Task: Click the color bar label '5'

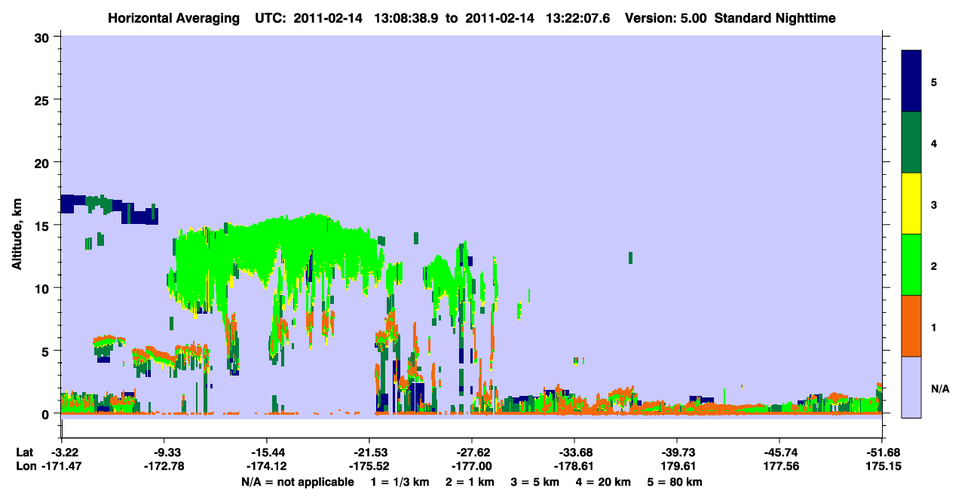Action: pos(934,81)
